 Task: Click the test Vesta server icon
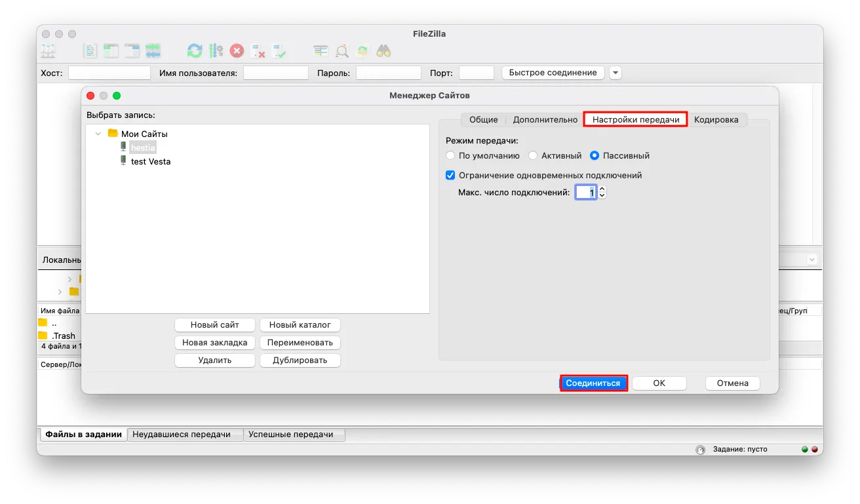point(123,161)
